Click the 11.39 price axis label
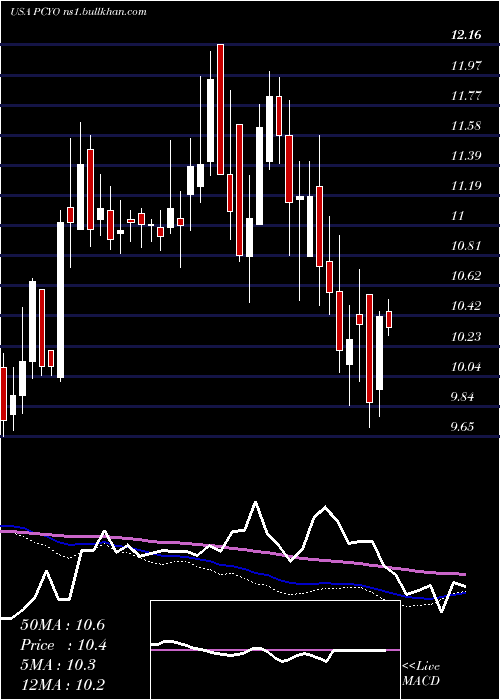Viewport: 500px width, 700px height. coord(466,156)
